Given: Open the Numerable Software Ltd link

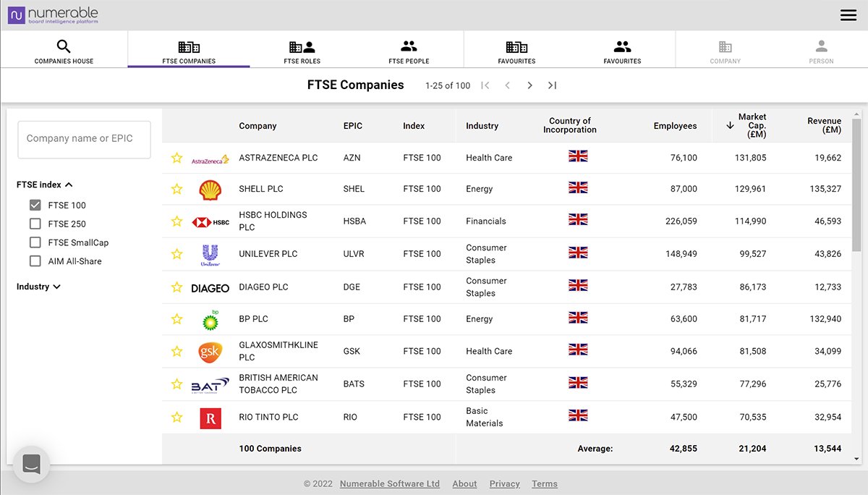Looking at the screenshot, I should pos(390,483).
